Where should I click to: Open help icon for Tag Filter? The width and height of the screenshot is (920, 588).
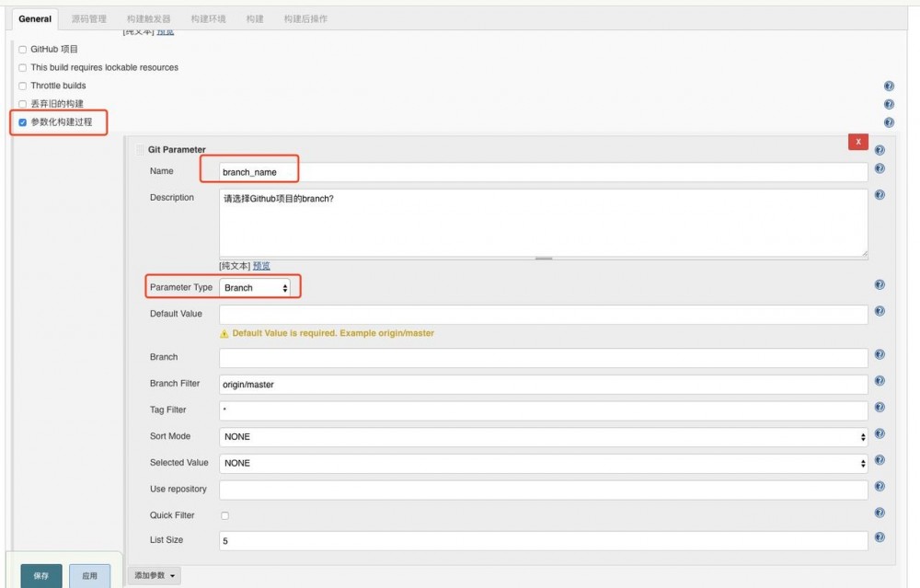pos(880,408)
